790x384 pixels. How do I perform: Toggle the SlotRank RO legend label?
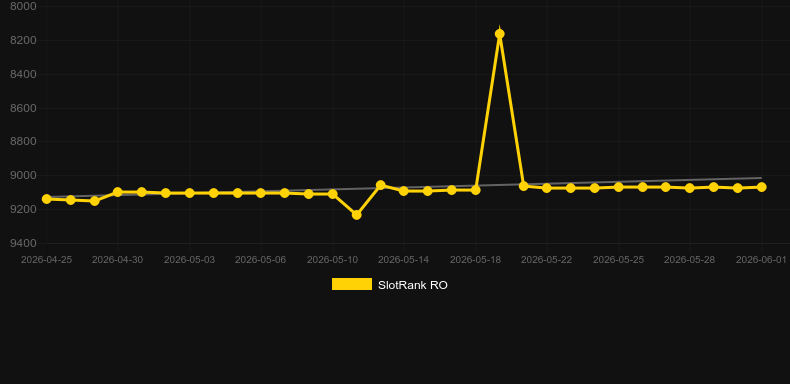pos(413,285)
